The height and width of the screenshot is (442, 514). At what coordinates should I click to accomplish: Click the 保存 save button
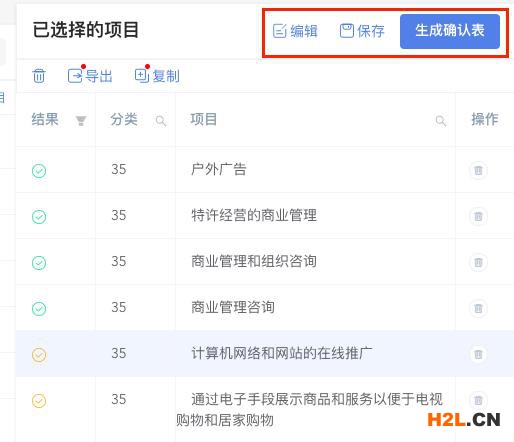pyautogui.click(x=362, y=31)
